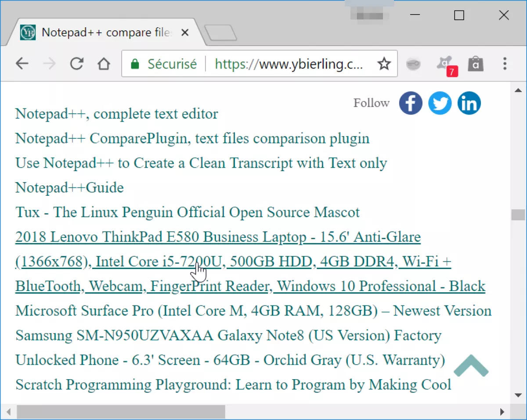Click horizontal scrollbar right arrow
Image resolution: width=527 pixels, height=420 pixels.
click(x=502, y=412)
